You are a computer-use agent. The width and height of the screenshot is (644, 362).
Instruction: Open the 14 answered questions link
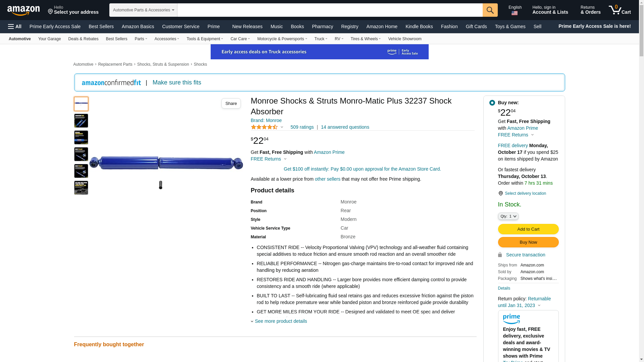click(x=345, y=127)
